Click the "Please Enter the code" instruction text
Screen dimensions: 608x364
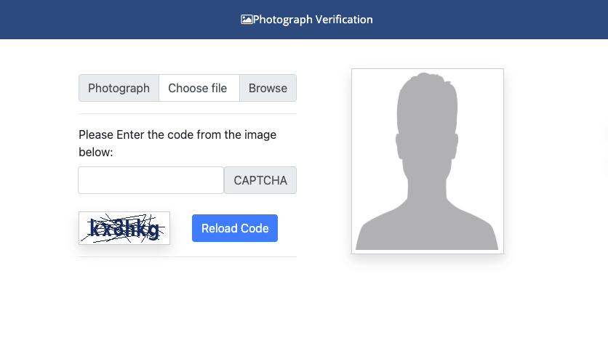177,134
